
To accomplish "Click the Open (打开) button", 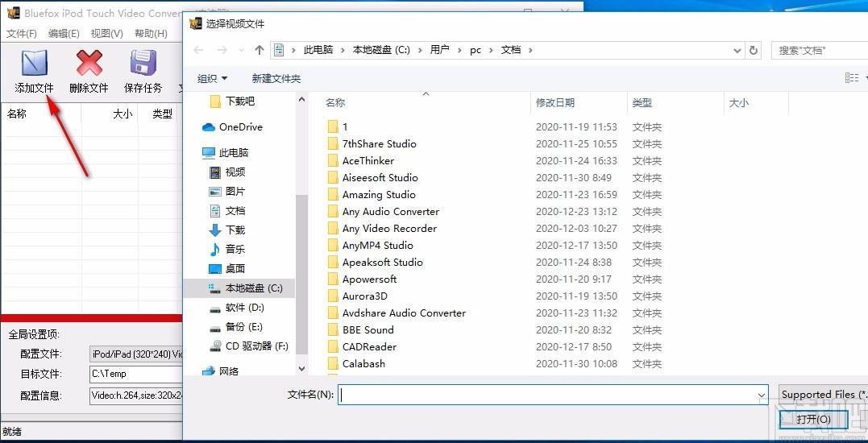I will [x=813, y=419].
